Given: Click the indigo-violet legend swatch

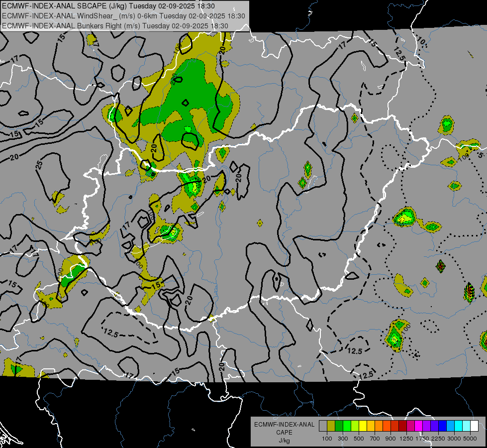Looking at the screenshot, I should click(x=434, y=426).
